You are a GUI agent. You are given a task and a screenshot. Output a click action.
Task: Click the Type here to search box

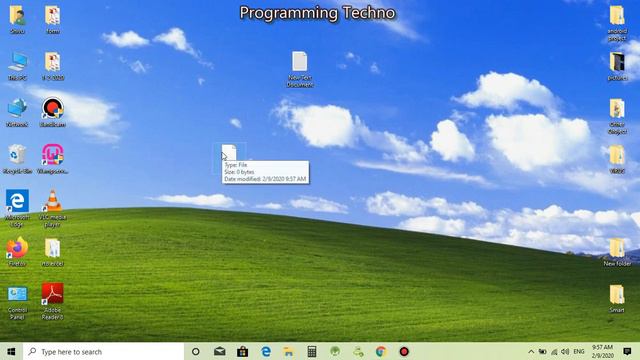point(104,351)
